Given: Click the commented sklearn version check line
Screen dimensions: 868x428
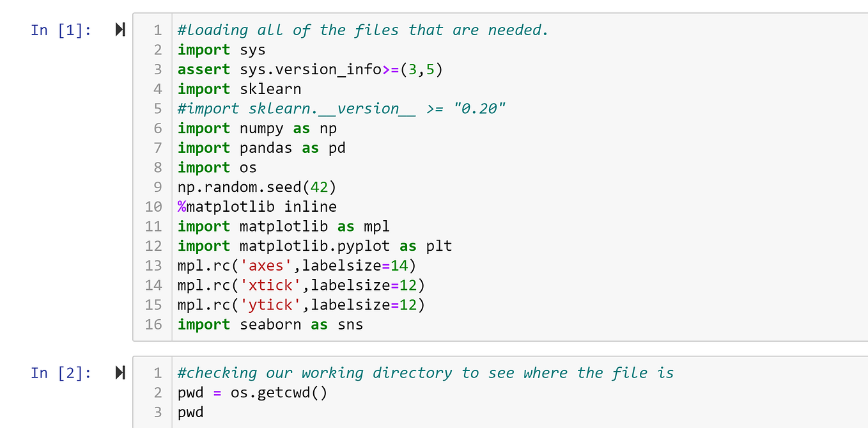Looking at the screenshot, I should 339,108.
